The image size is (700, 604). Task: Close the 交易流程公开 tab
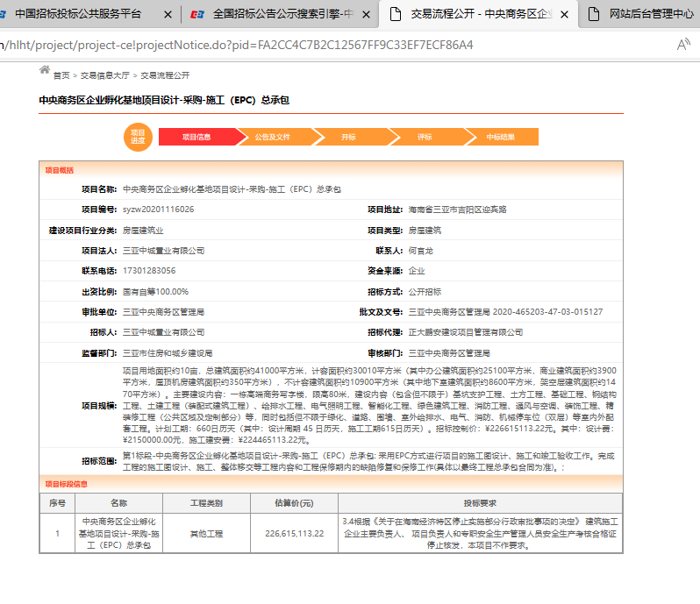562,14
